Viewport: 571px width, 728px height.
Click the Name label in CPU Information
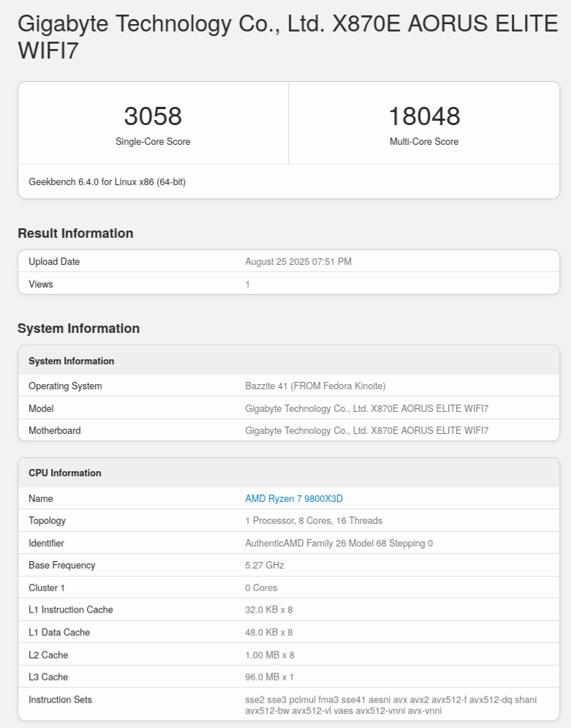(40, 499)
